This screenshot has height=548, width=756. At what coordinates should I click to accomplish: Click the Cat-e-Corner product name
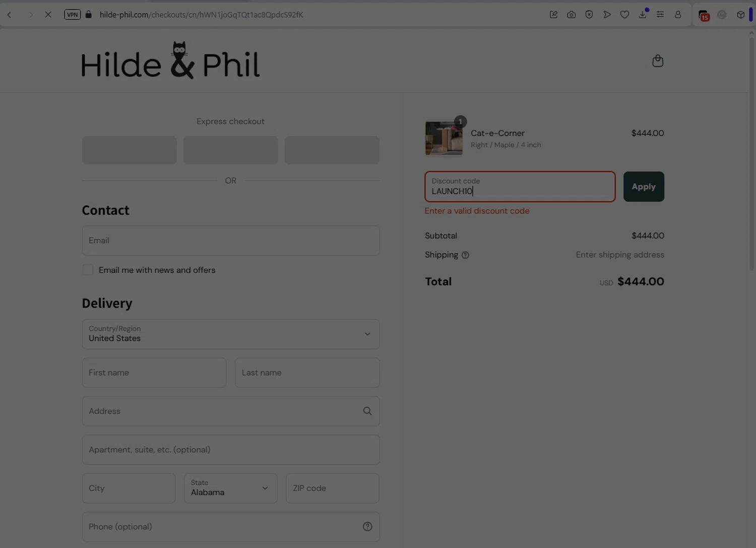497,133
